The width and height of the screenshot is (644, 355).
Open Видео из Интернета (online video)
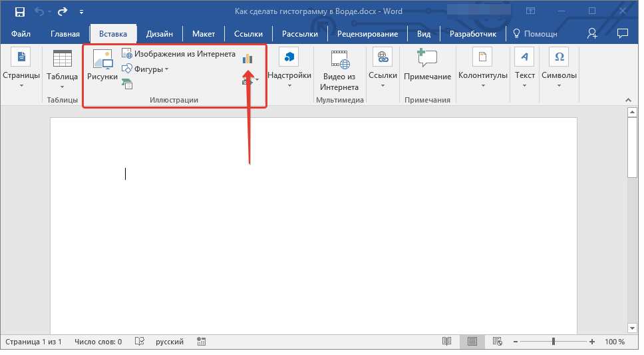[x=339, y=71]
